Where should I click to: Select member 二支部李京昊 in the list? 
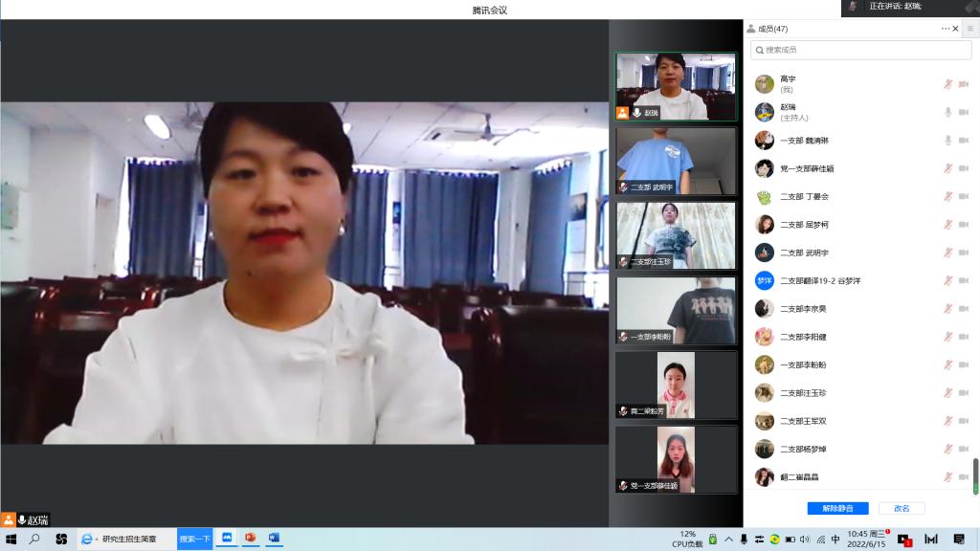(x=803, y=309)
